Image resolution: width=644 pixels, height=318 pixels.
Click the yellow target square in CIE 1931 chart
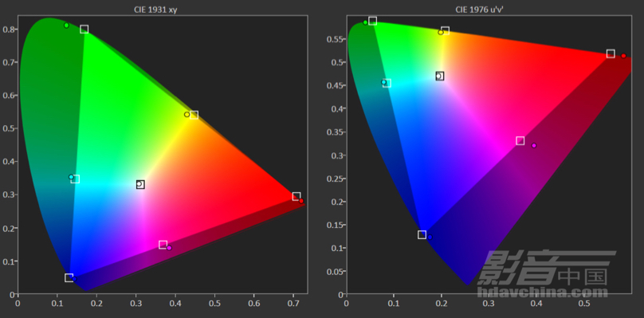pyautogui.click(x=194, y=115)
